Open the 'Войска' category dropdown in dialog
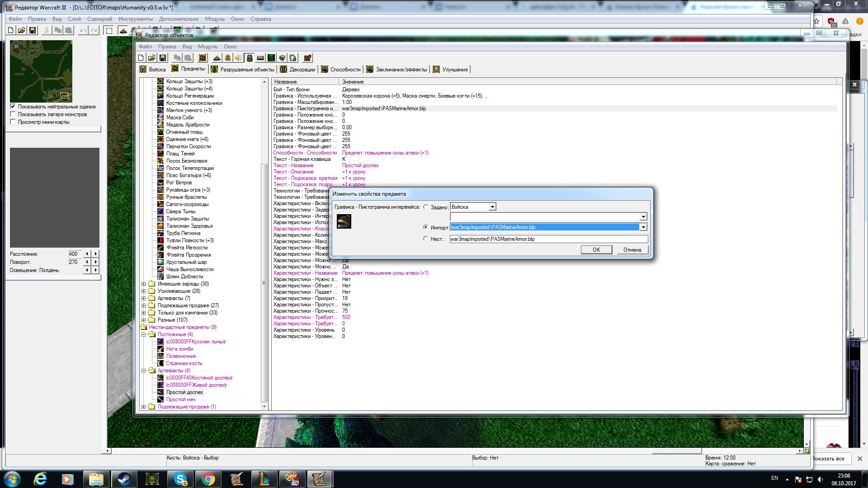Screen dimensions: 868x488 [492, 207]
